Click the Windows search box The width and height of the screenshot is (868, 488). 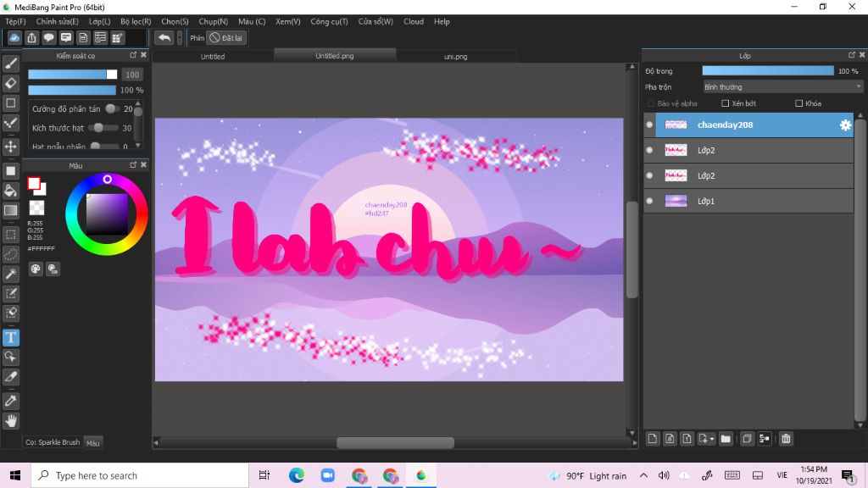(140, 475)
